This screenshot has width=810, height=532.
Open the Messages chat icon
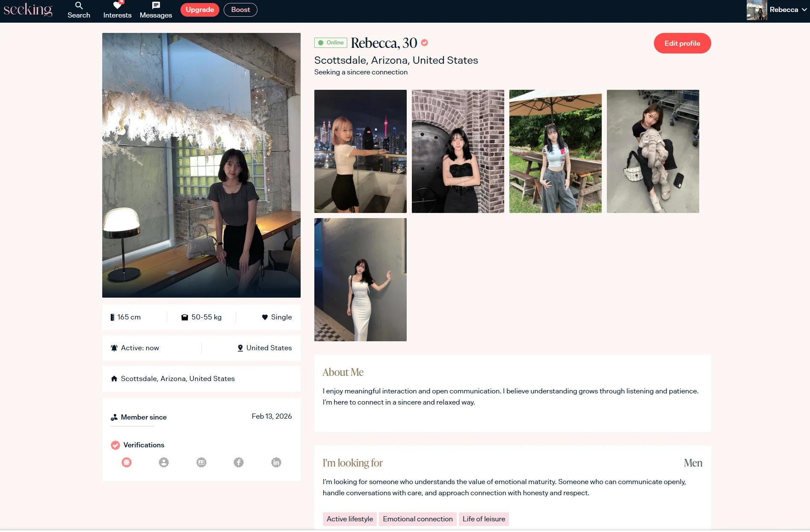156,6
